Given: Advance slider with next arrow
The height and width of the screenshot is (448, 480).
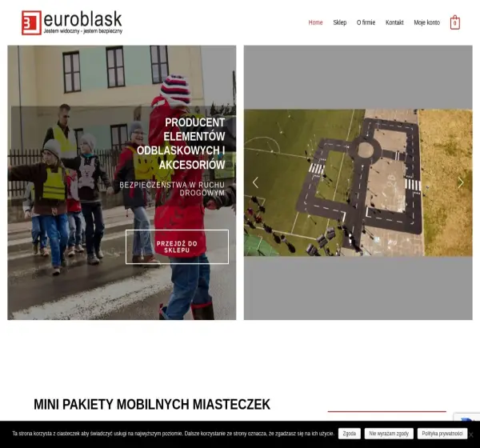Looking at the screenshot, I should pos(461,182).
